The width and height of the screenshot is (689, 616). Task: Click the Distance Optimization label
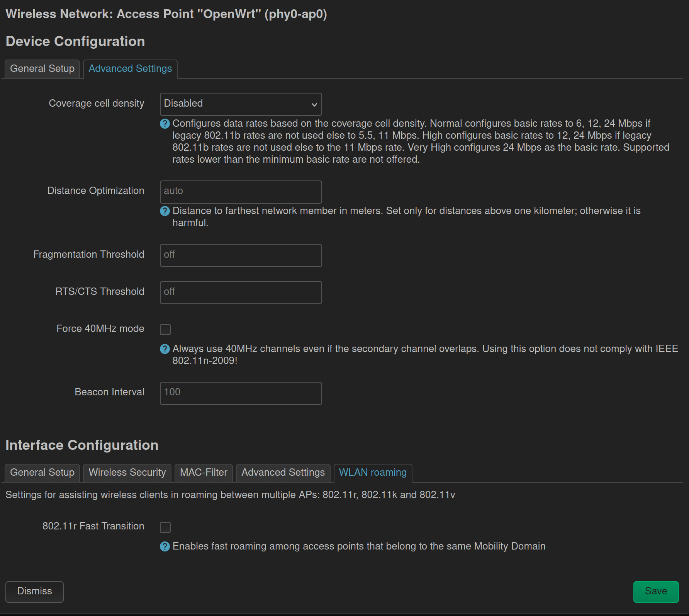point(96,191)
